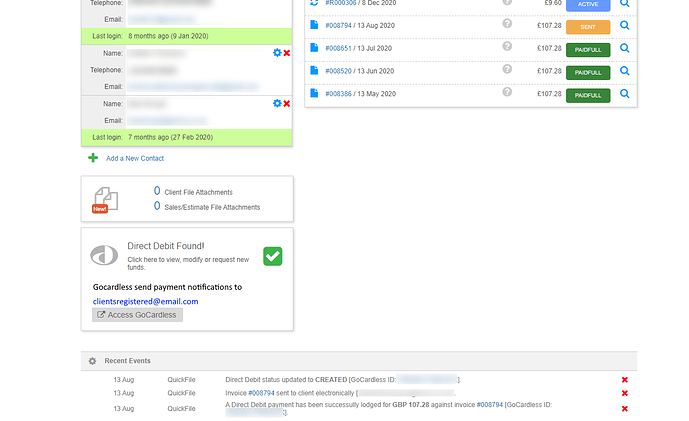This screenshot has height=421, width=689.
Task: Open invoice #008651 link
Action: [340, 48]
